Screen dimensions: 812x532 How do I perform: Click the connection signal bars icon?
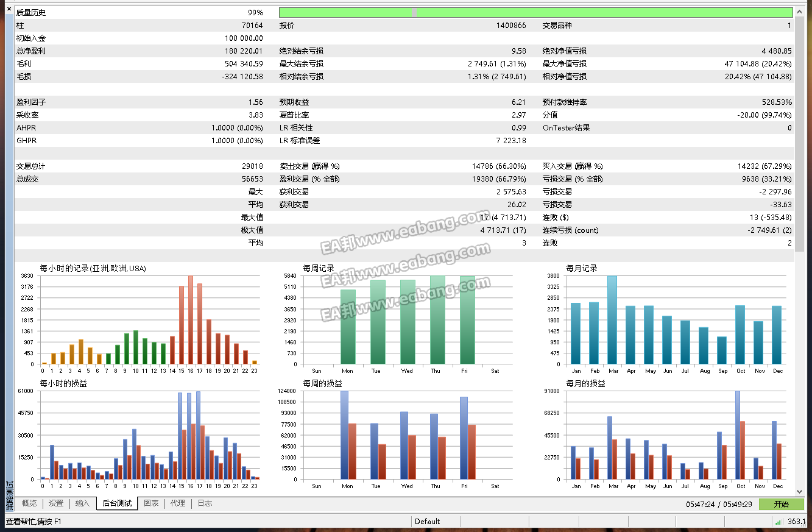(x=778, y=522)
